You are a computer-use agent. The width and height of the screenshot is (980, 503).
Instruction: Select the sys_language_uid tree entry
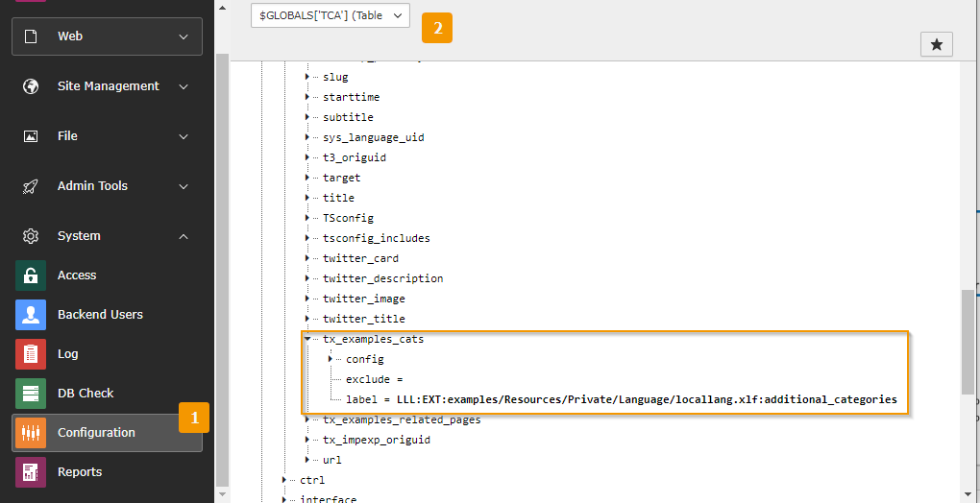tap(373, 137)
